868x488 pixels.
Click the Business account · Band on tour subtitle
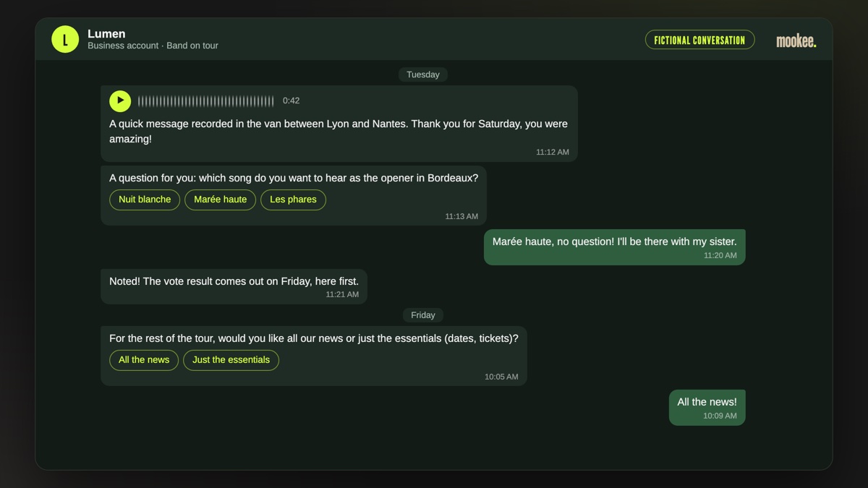(x=153, y=46)
